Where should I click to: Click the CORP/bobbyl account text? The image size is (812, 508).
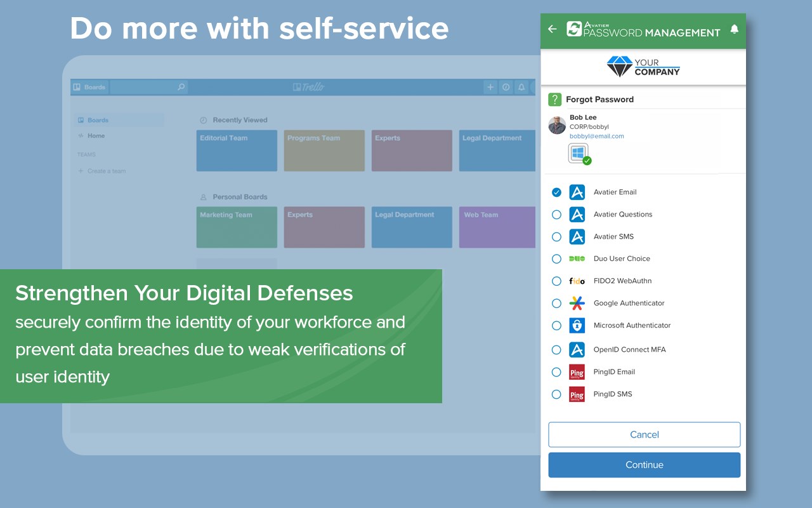click(x=589, y=127)
